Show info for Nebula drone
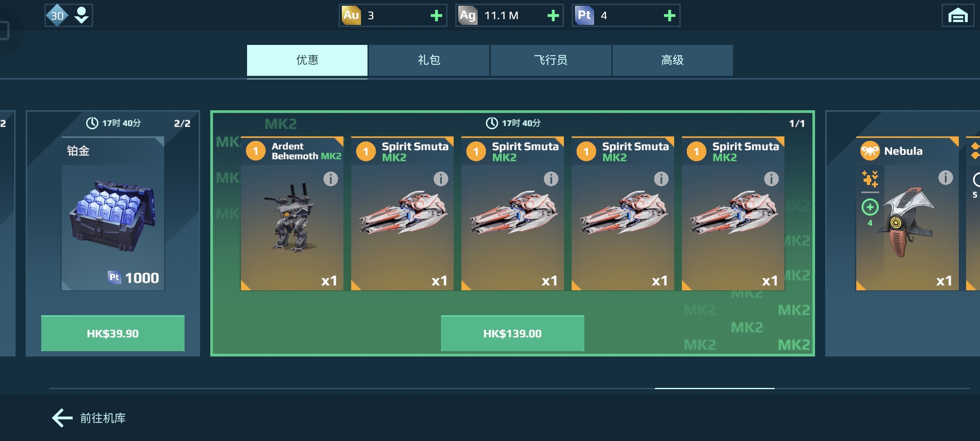Image resolution: width=980 pixels, height=441 pixels. click(945, 178)
